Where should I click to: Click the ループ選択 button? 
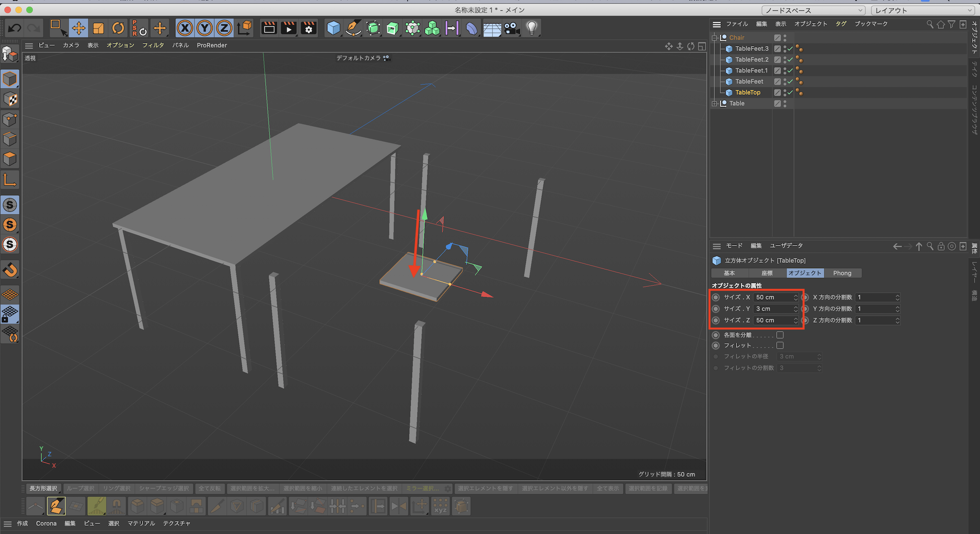(x=80, y=488)
